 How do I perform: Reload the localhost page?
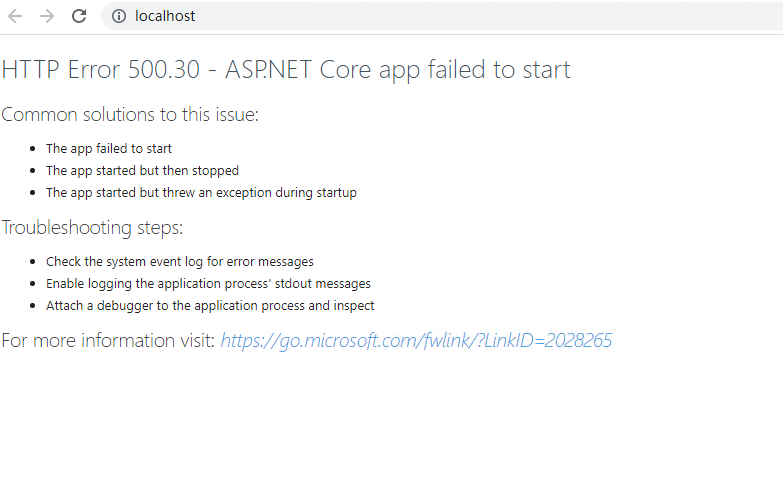(79, 16)
